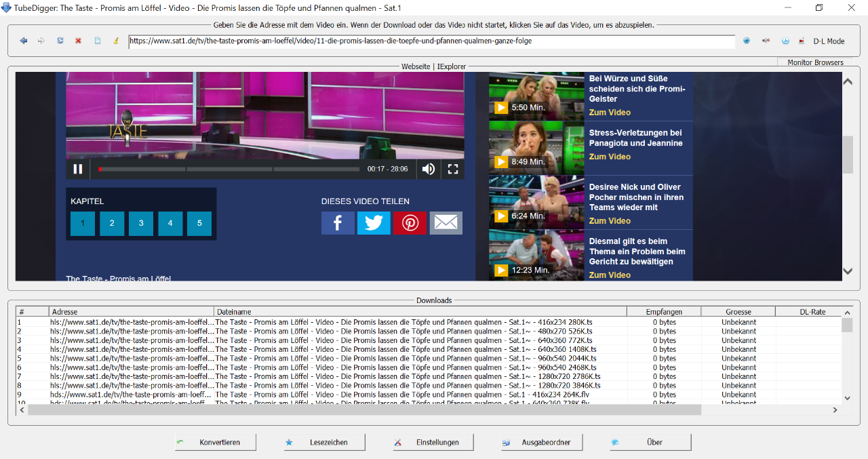Open Einstellungen settings
The image size is (868, 459).
pos(434,442)
